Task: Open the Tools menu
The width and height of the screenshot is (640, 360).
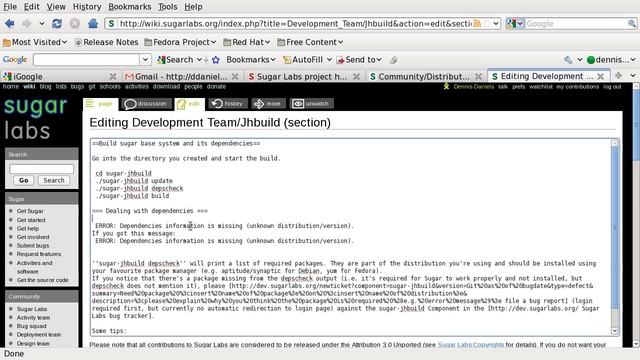Action: pyautogui.click(x=167, y=7)
